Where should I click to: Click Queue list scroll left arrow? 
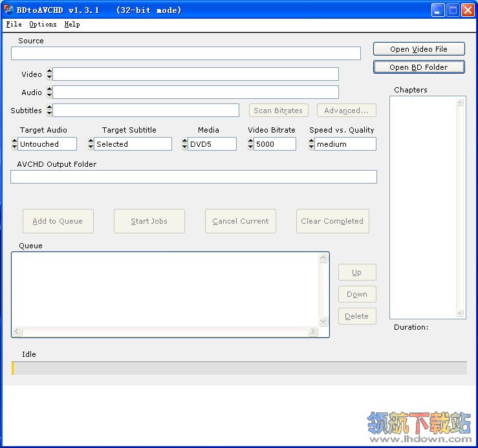(17, 331)
